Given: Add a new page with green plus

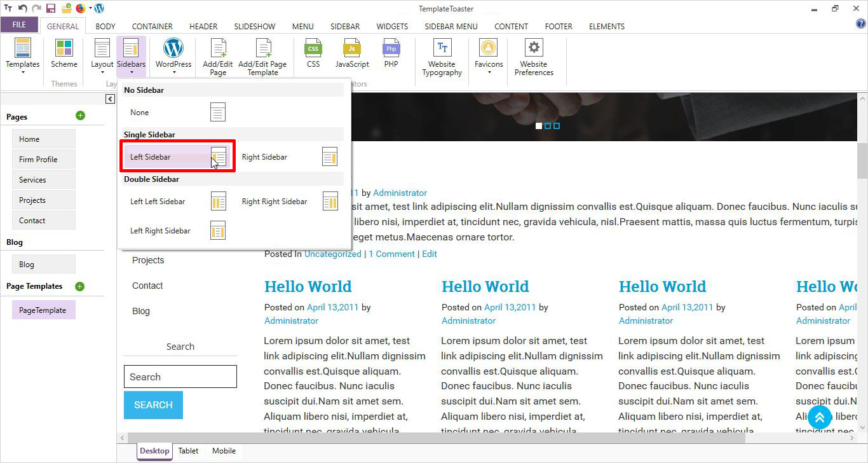Looking at the screenshot, I should tap(80, 116).
